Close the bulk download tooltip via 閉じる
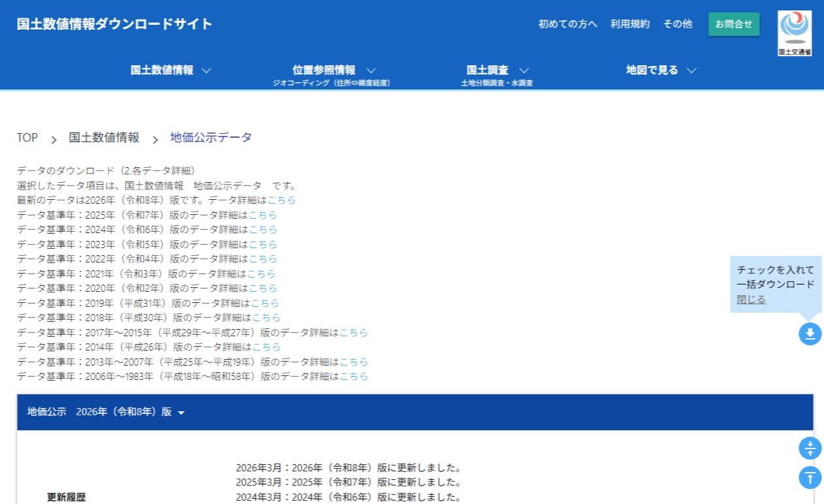 pyautogui.click(x=751, y=300)
